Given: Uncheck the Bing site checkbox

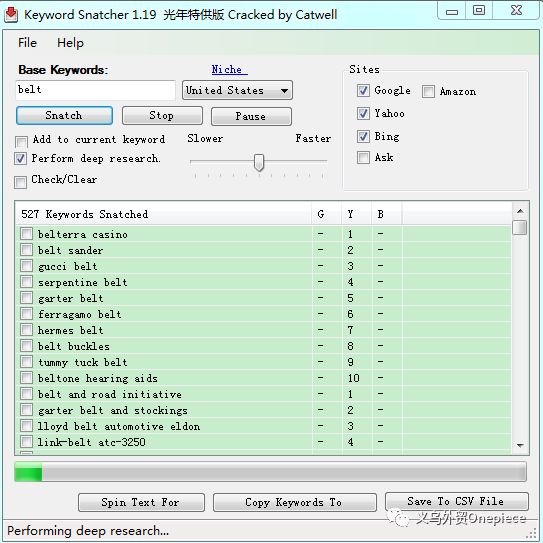Looking at the screenshot, I should 363,136.
